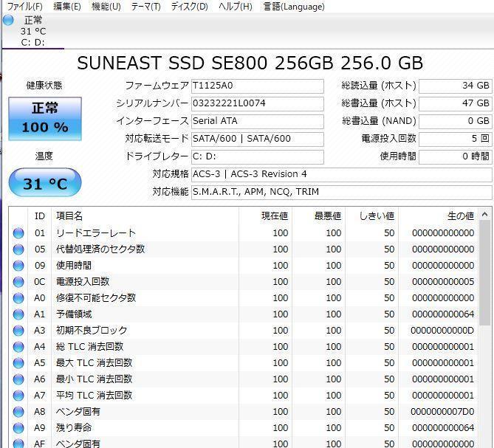Image resolution: width=494 pixels, height=448 pixels.
Task: Click raw value 000000000005
Action: [x=443, y=281]
